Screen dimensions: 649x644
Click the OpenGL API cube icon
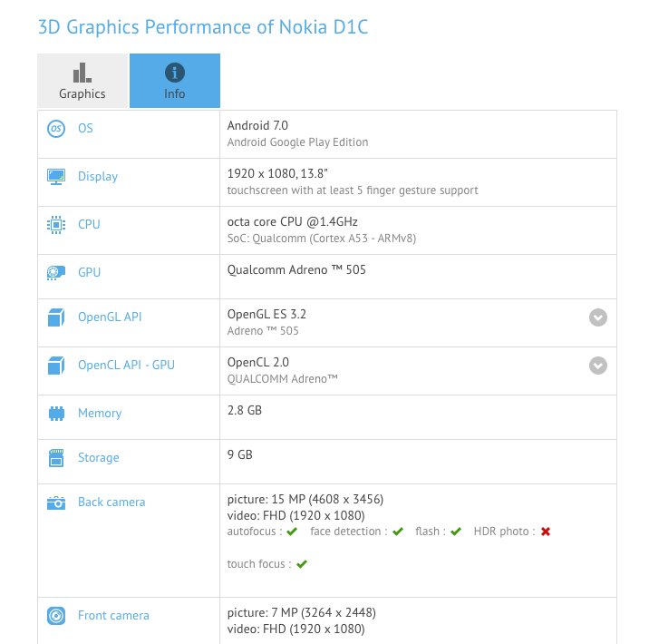[x=56, y=317]
